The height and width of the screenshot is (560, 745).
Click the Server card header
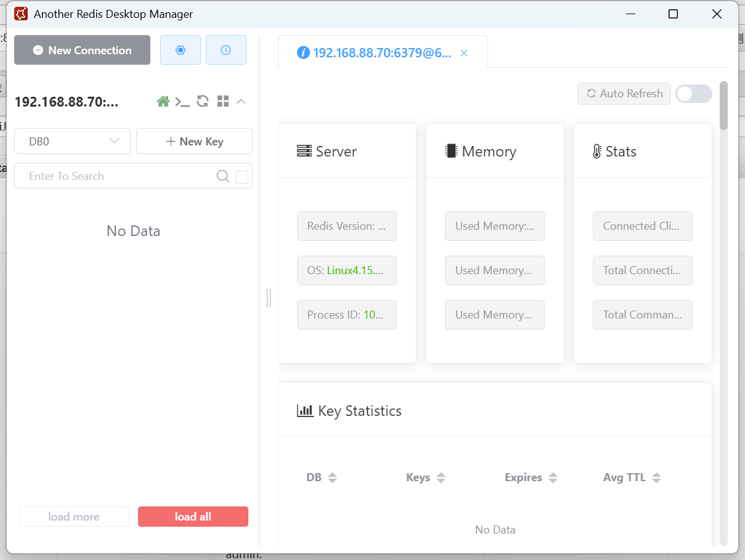click(348, 152)
